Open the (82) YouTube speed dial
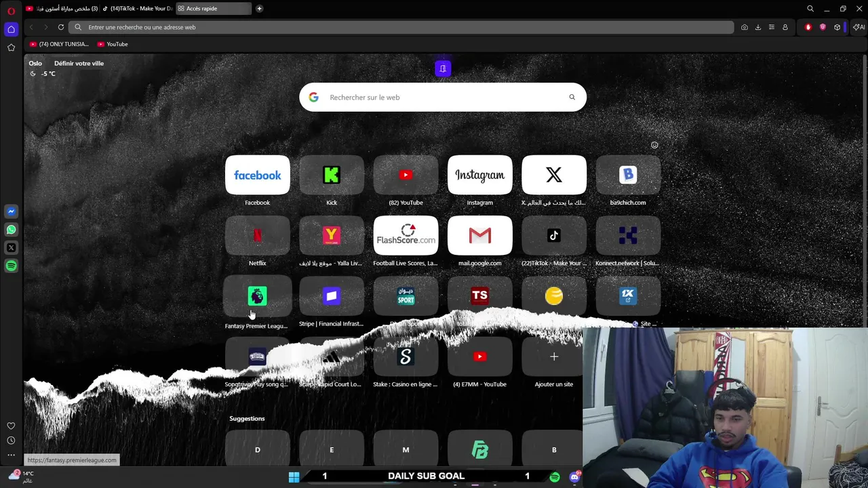The image size is (868, 488). [x=406, y=175]
